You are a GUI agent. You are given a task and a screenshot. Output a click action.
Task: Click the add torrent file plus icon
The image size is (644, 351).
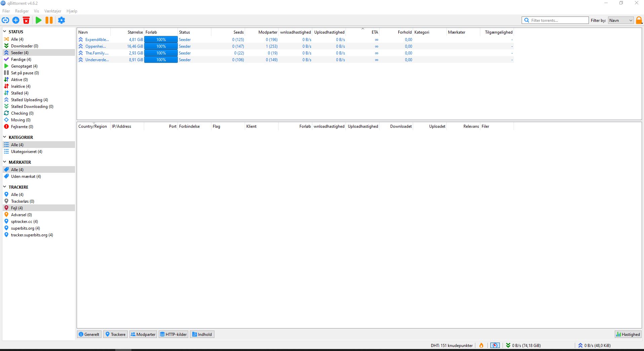point(16,20)
